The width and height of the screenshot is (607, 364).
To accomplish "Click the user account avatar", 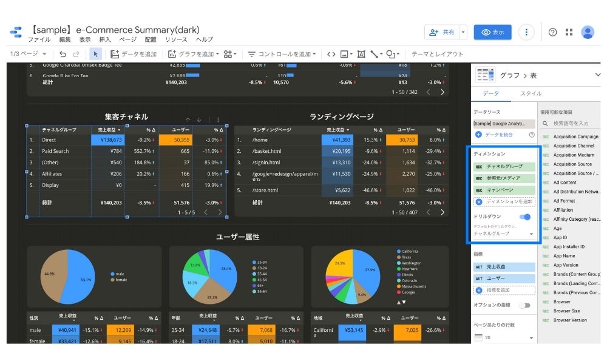I will [x=587, y=32].
